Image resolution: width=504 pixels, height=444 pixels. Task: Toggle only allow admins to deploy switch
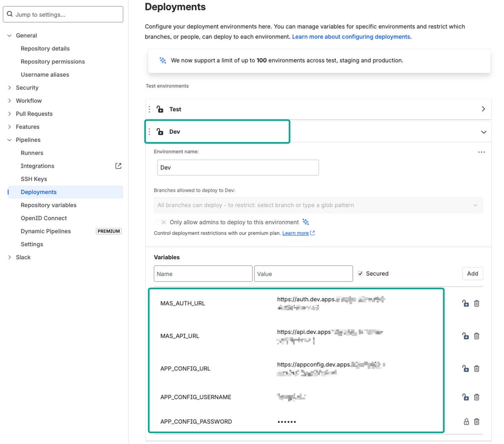tap(160, 222)
